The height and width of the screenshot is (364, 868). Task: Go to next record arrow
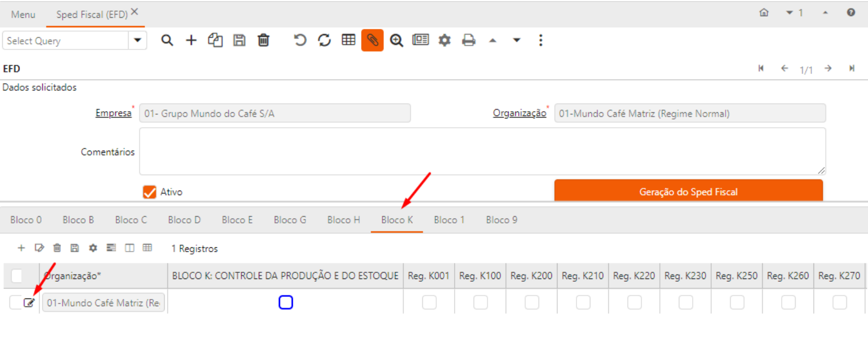tap(828, 68)
